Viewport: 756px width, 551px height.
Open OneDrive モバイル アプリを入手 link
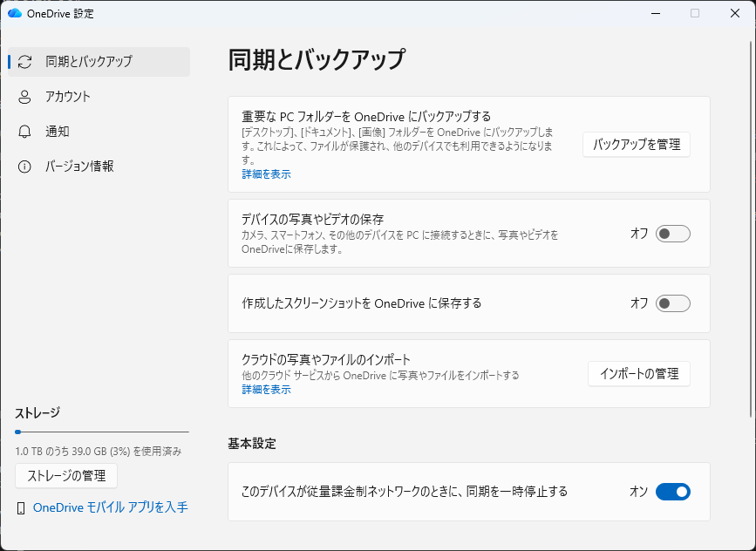111,507
